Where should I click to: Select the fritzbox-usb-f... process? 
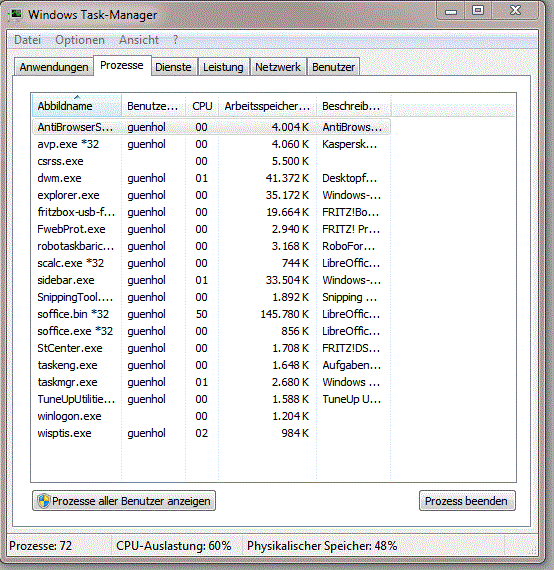tap(211, 212)
